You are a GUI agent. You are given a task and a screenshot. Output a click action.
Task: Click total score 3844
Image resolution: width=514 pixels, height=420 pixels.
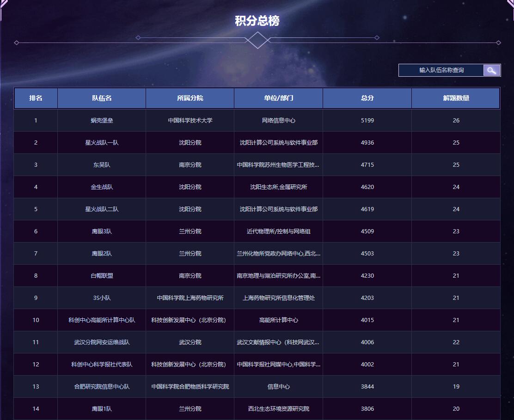(367, 387)
